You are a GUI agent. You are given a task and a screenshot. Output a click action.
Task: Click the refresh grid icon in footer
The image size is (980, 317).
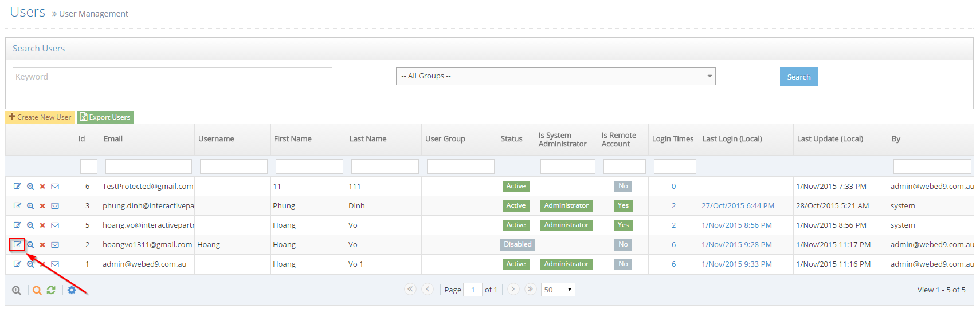point(51,290)
